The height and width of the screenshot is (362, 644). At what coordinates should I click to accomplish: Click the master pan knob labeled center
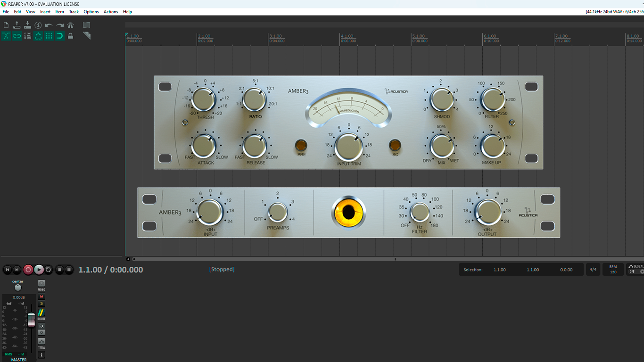coord(18,288)
